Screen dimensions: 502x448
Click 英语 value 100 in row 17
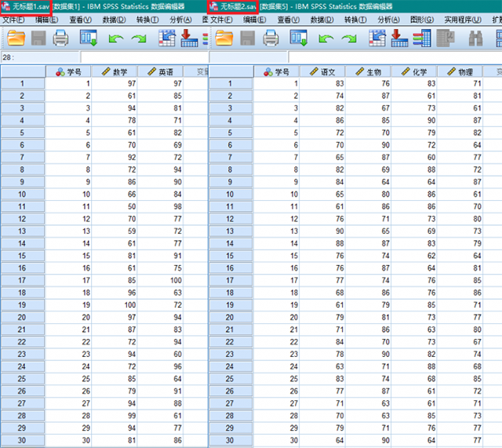160,281
